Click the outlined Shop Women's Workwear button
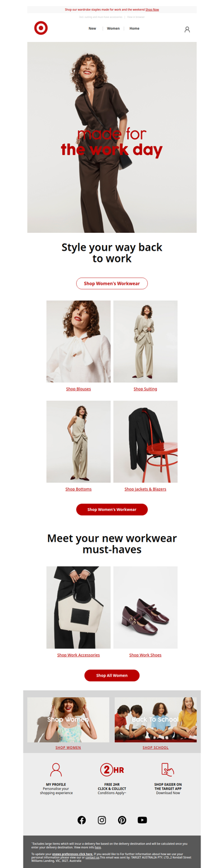Image resolution: width=224 pixels, height=868 pixels. point(112,283)
